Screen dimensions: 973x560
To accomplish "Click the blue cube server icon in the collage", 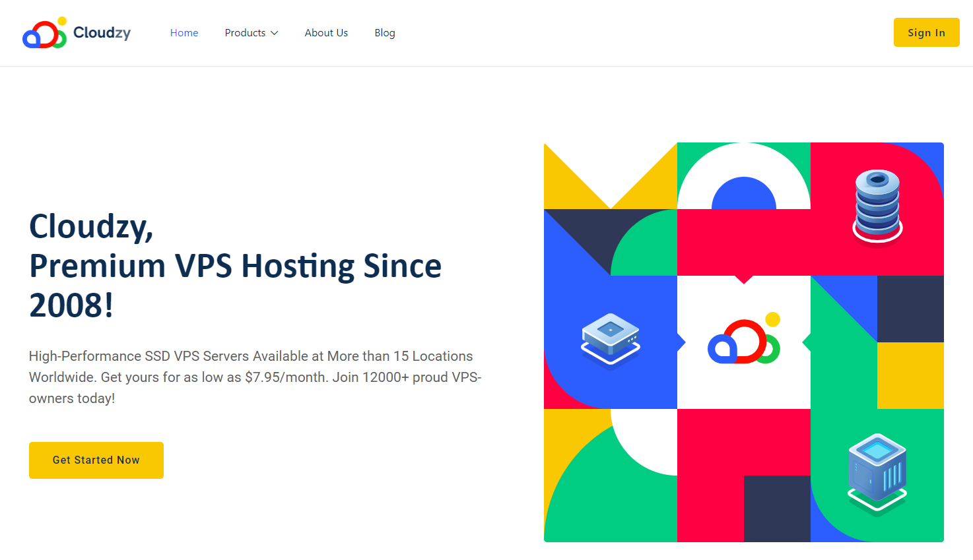I will coord(877,470).
